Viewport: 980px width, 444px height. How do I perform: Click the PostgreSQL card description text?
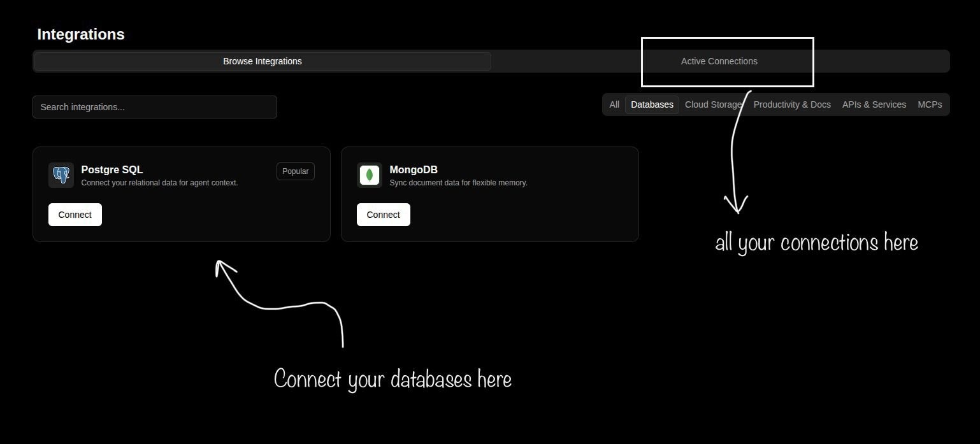[x=159, y=183]
